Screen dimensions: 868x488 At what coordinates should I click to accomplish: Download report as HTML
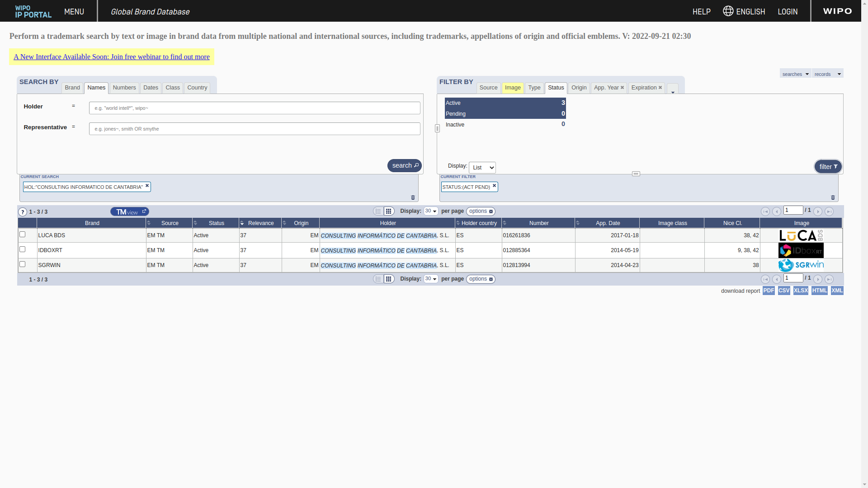click(819, 291)
